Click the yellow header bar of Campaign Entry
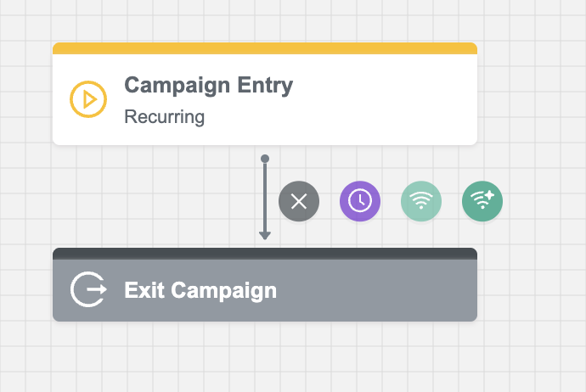The height and width of the screenshot is (392, 586). [x=265, y=48]
